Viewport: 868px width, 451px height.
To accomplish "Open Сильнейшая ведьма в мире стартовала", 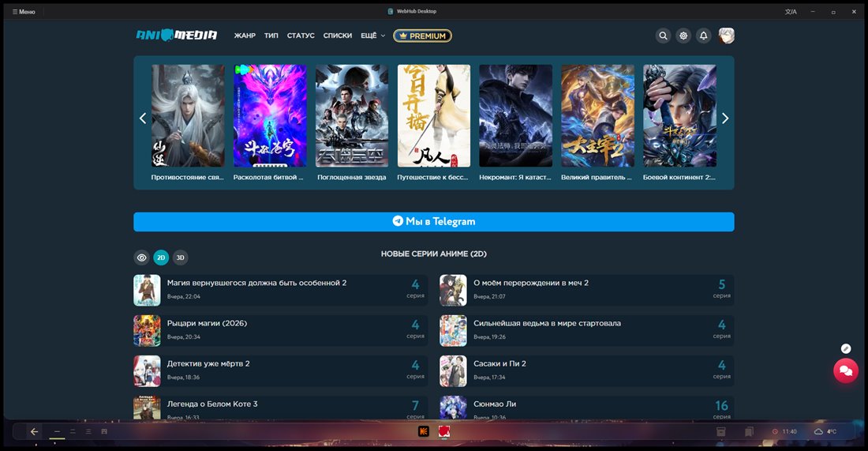I will pos(587,331).
